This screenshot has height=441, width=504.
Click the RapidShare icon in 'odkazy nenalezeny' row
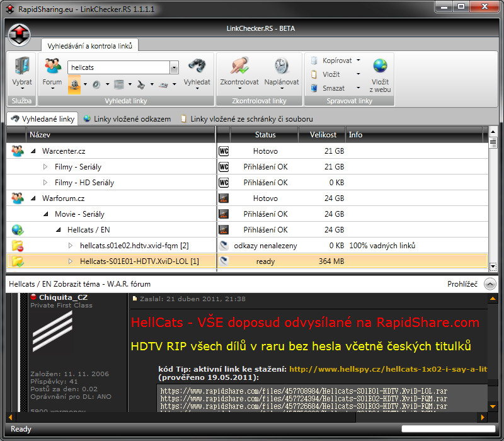pyautogui.click(x=224, y=246)
